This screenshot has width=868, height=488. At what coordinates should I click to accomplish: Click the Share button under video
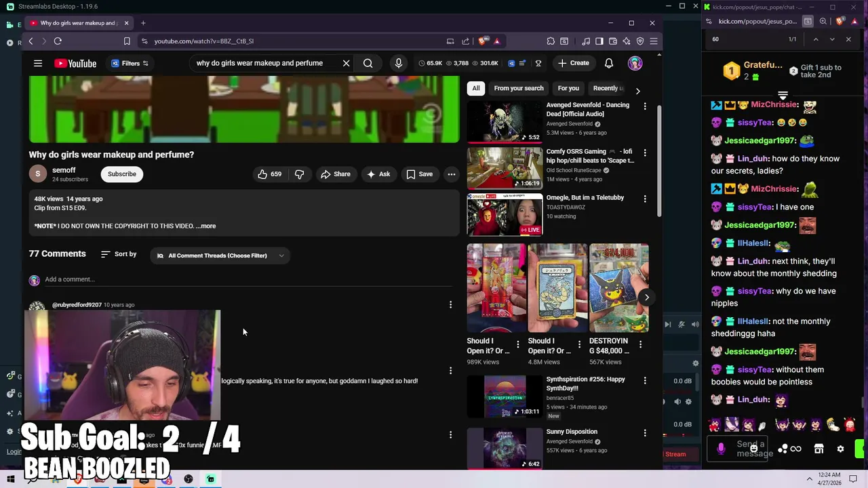(x=336, y=174)
